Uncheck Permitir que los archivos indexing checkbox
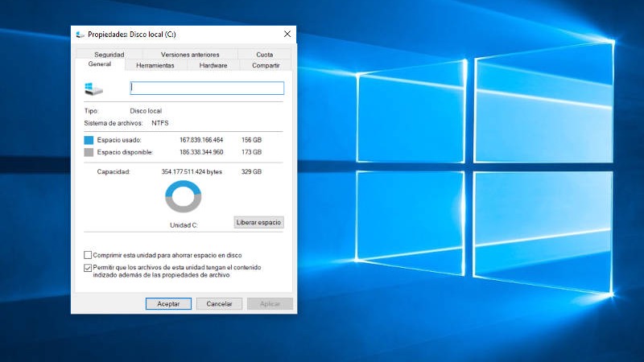The image size is (644, 362). coord(88,268)
